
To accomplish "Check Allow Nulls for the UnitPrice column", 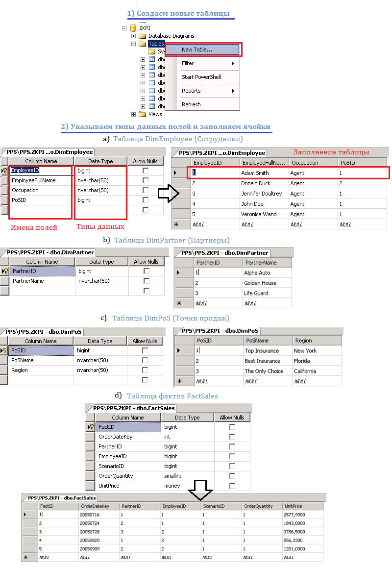I will (232, 486).
